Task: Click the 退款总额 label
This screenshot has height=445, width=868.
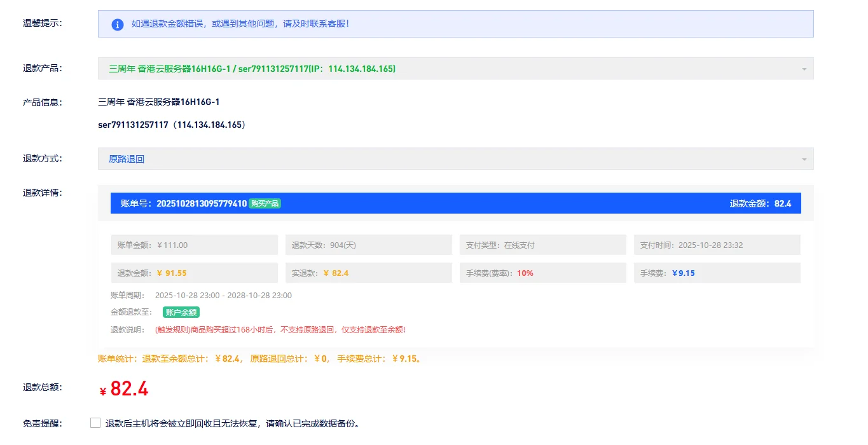Action: pyautogui.click(x=42, y=387)
